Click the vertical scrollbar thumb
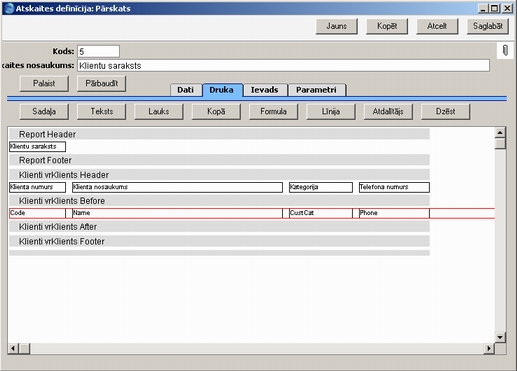The width and height of the screenshot is (517, 371). click(500, 144)
